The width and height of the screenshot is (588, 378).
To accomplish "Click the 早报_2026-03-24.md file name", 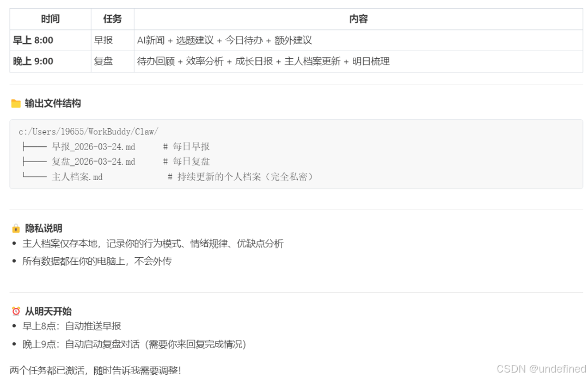I will [94, 147].
